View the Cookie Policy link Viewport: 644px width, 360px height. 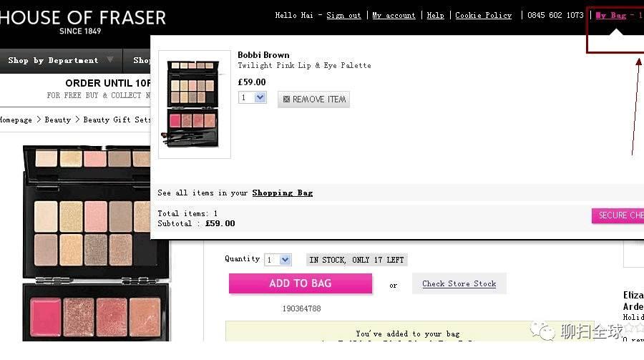[x=484, y=16]
